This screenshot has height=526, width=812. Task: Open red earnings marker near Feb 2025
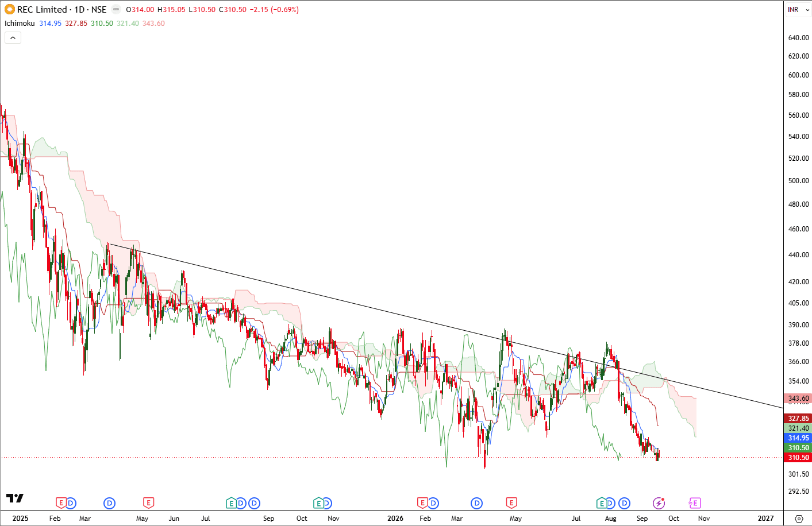60,503
